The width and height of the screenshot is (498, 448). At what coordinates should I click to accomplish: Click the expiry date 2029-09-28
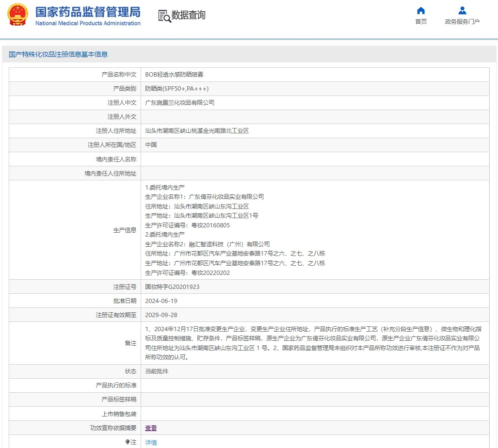[161, 315]
